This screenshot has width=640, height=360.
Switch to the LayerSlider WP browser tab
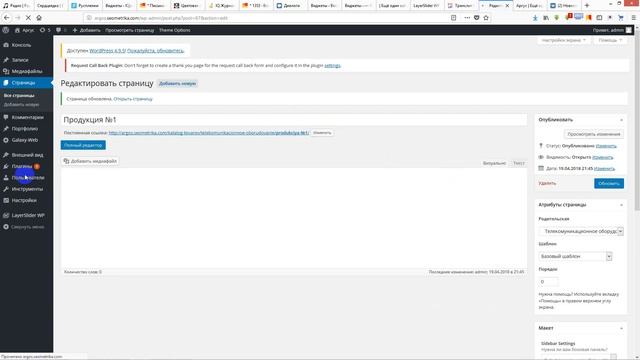[x=427, y=6]
